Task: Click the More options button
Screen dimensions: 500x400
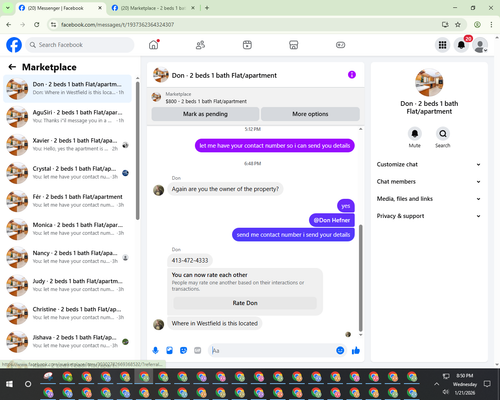Action: coord(310,114)
